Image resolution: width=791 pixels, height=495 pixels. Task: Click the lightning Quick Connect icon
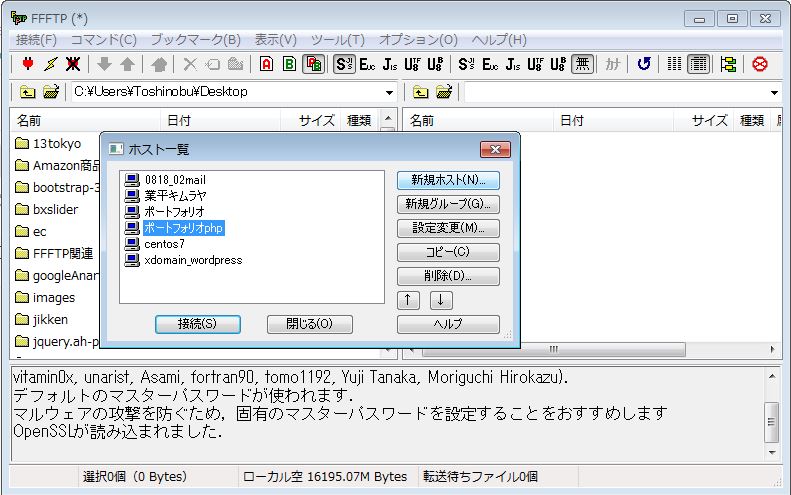coord(51,64)
